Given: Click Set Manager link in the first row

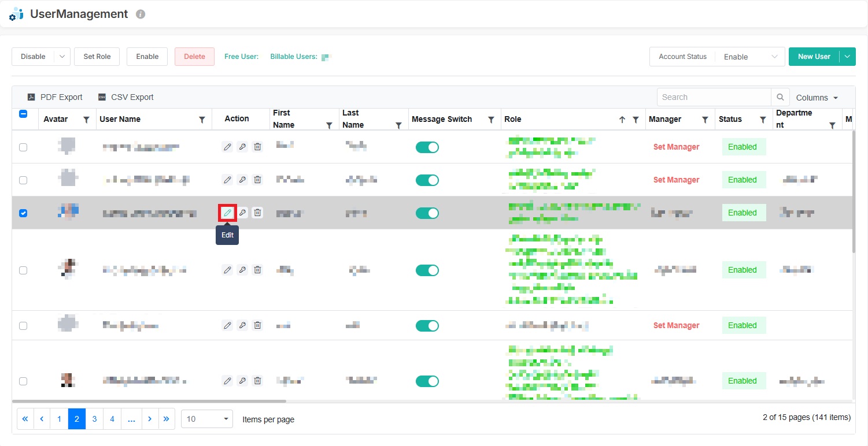Looking at the screenshot, I should pos(676,147).
